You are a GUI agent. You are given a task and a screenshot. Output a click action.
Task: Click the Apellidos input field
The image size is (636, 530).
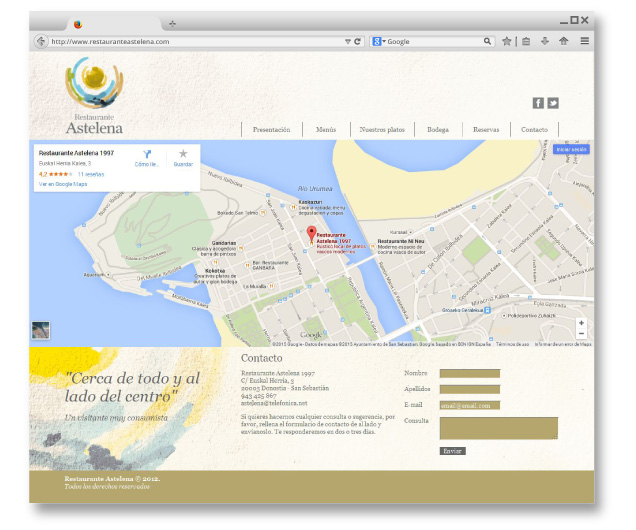coord(470,389)
